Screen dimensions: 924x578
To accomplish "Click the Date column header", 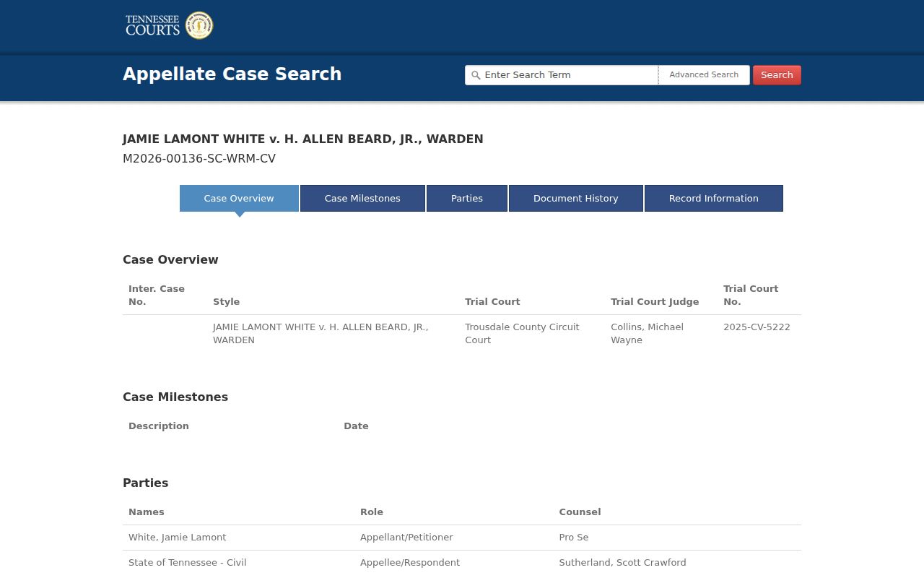I will coord(356,426).
